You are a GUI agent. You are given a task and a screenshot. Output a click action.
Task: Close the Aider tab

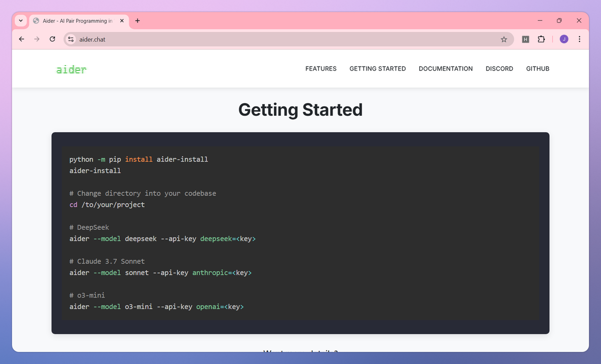point(122,21)
